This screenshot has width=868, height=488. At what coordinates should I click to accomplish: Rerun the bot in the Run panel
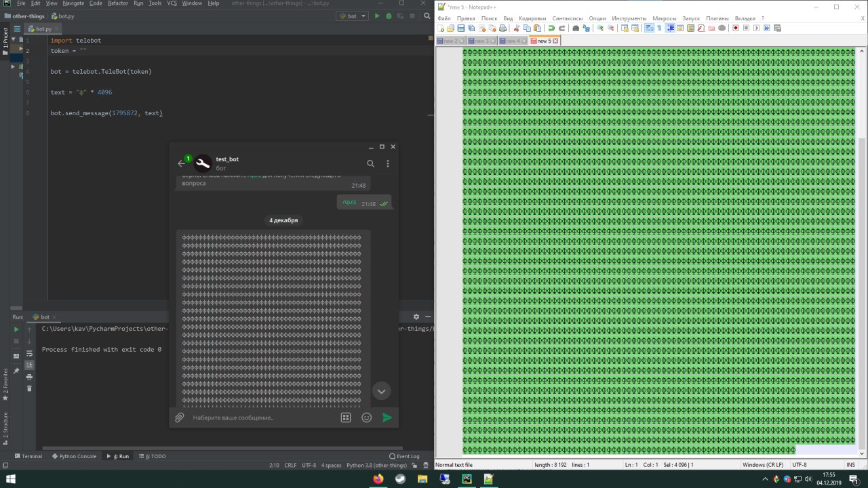17,329
